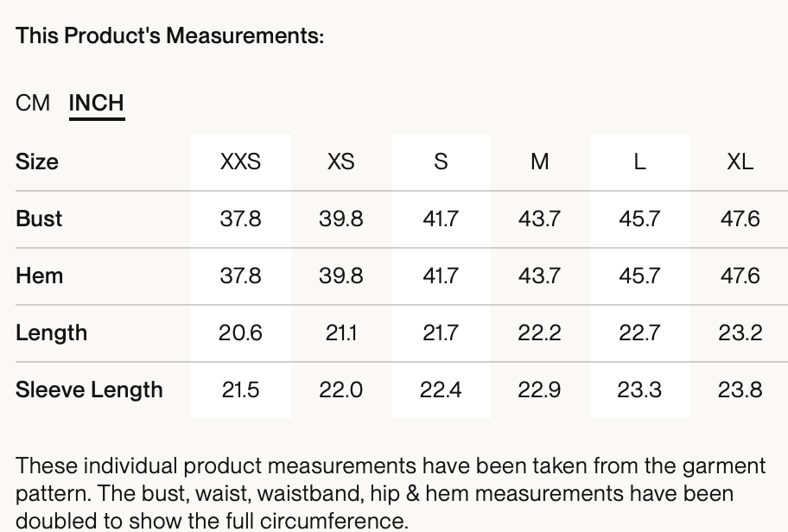This screenshot has width=788, height=532.
Task: Click Length value 22.7 for size L
Action: (639, 332)
